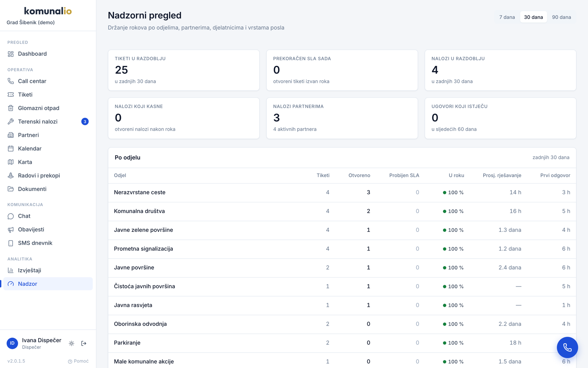Image resolution: width=588 pixels, height=368 pixels.
Task: Select the 30 dana period tab
Action: click(533, 17)
